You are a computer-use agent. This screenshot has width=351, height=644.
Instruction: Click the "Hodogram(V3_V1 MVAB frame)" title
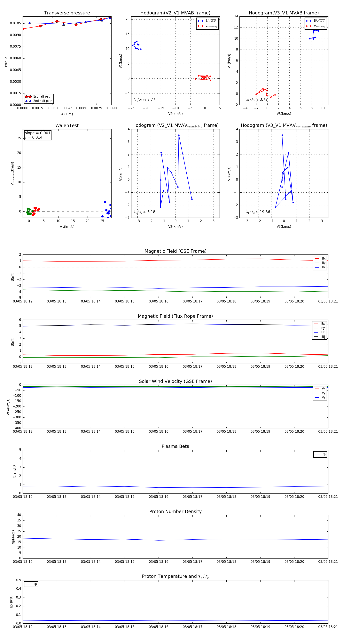284,13
